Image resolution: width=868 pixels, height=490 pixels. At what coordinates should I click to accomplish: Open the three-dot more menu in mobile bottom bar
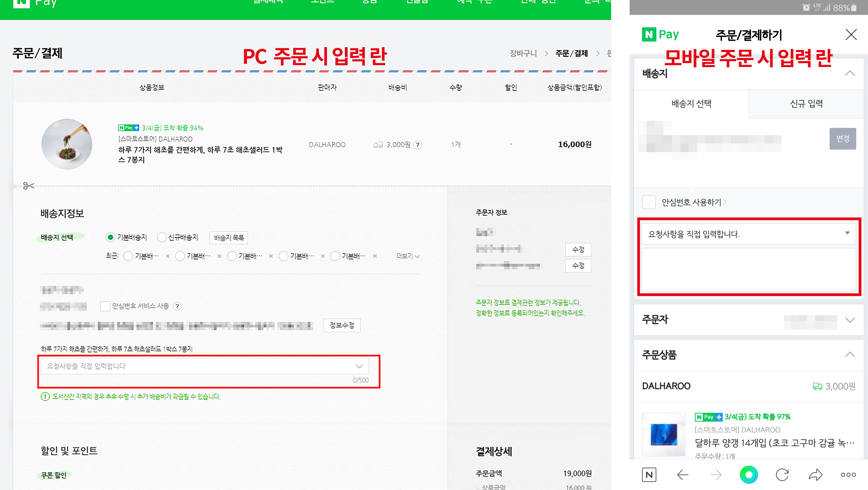tap(848, 475)
